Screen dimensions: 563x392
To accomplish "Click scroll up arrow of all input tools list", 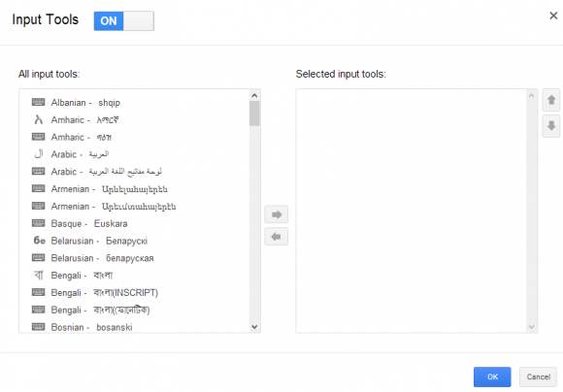I will pyautogui.click(x=254, y=95).
